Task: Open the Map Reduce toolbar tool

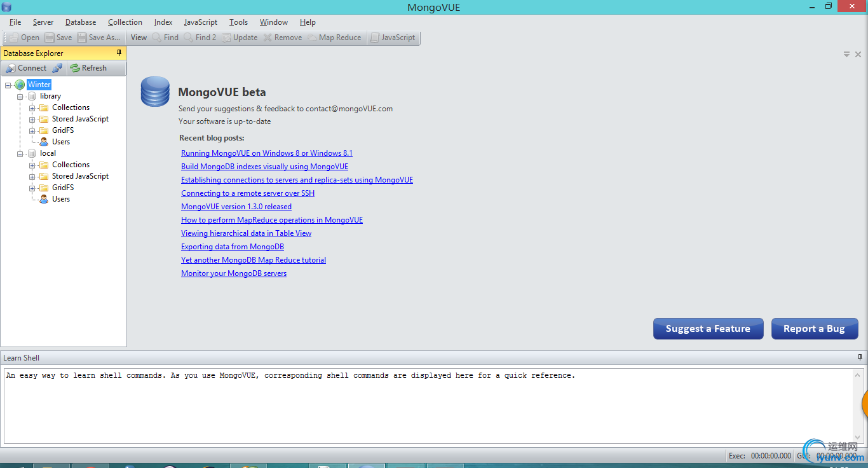Action: click(x=334, y=38)
